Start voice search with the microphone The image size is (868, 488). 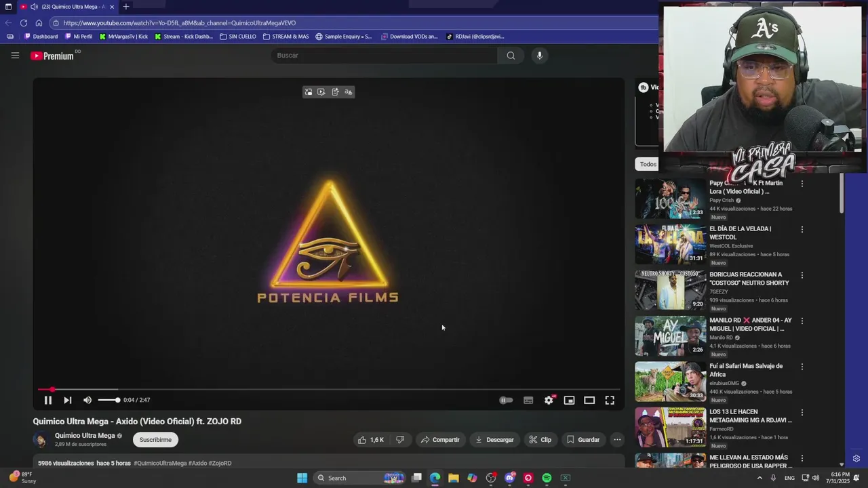coord(540,56)
